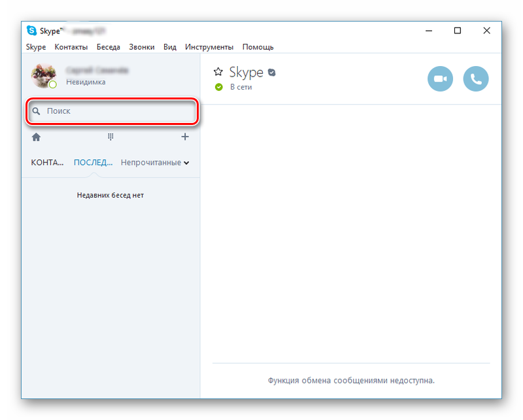This screenshot has width=523, height=420.
Task: Click the green online status icon
Action: click(219, 87)
